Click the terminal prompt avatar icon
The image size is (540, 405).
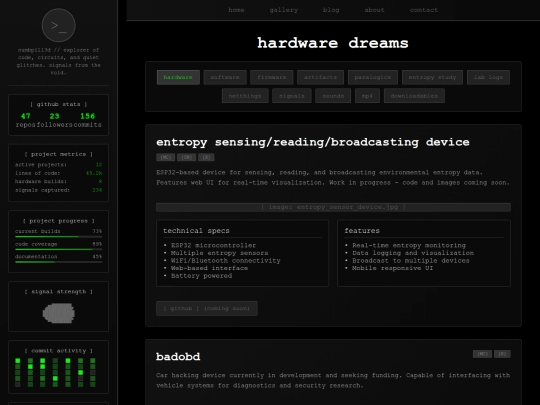coord(59,25)
